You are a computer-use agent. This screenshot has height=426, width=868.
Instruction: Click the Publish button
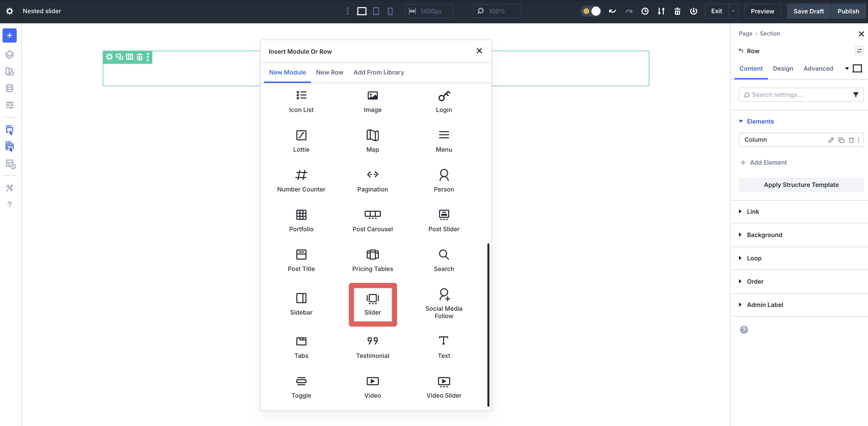point(848,11)
